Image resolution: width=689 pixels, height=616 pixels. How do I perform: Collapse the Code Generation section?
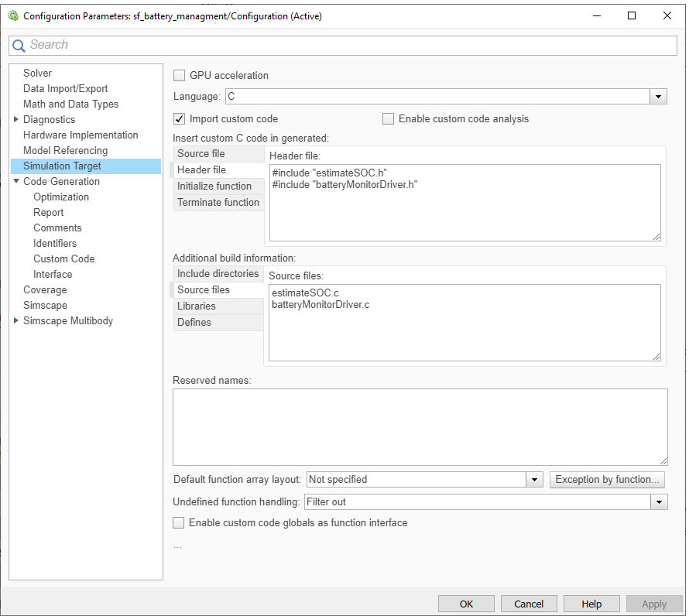click(x=16, y=181)
